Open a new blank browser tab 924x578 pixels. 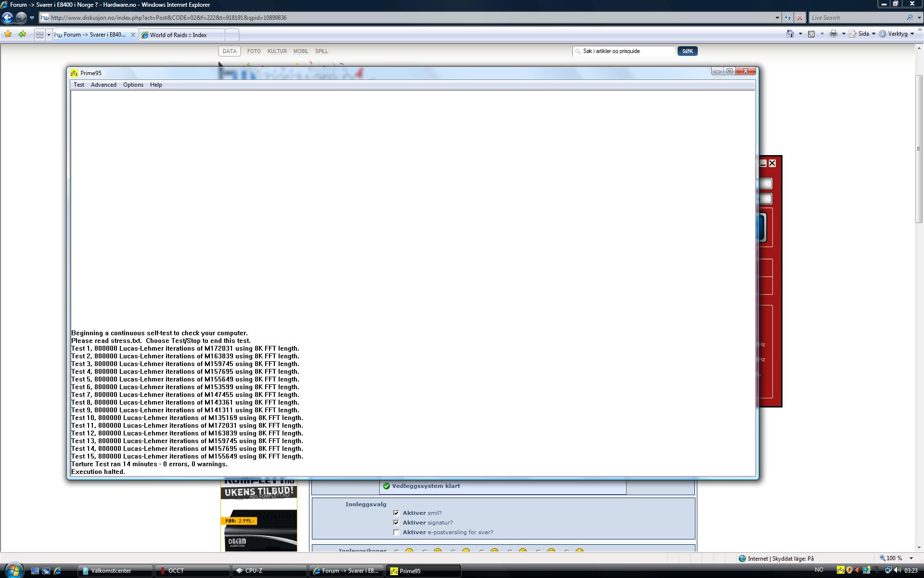coord(231,35)
